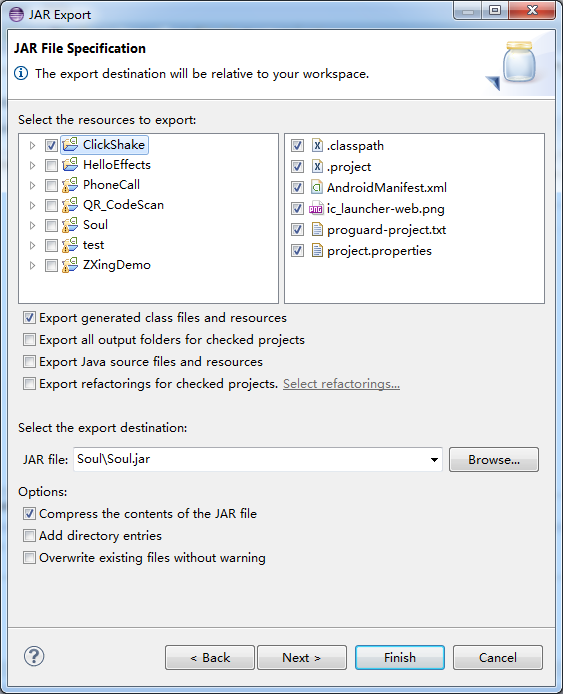Check Overwrite existing files without warning

(29, 557)
